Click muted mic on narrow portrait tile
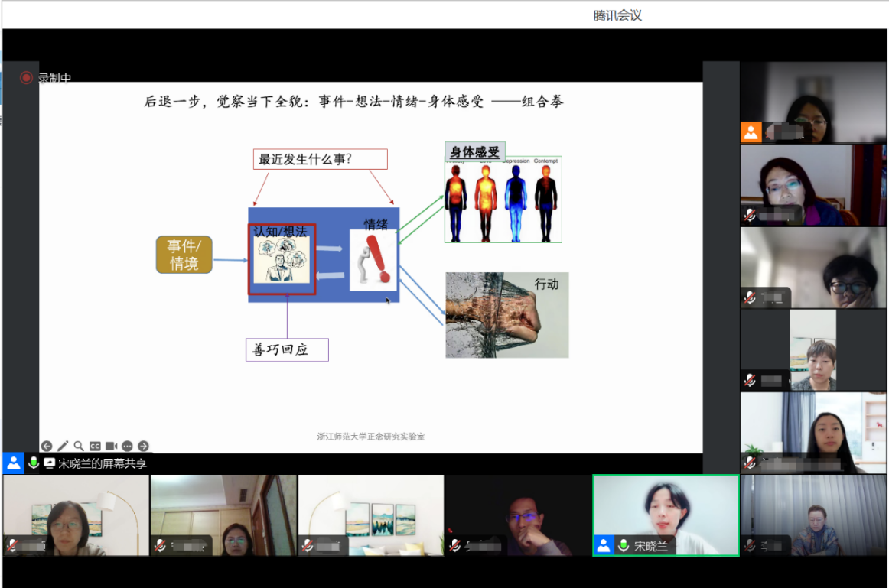The width and height of the screenshot is (889, 588). coord(750,380)
